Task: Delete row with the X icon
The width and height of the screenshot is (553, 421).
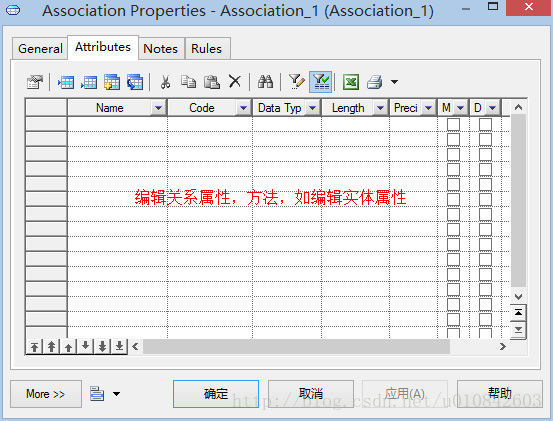Action: pyautogui.click(x=235, y=81)
